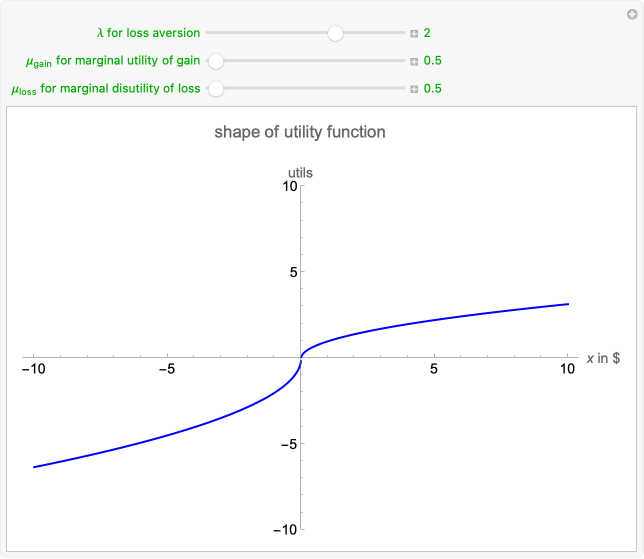Click the 'shape of utility function' title
This screenshot has height=559, width=644.
300,132
